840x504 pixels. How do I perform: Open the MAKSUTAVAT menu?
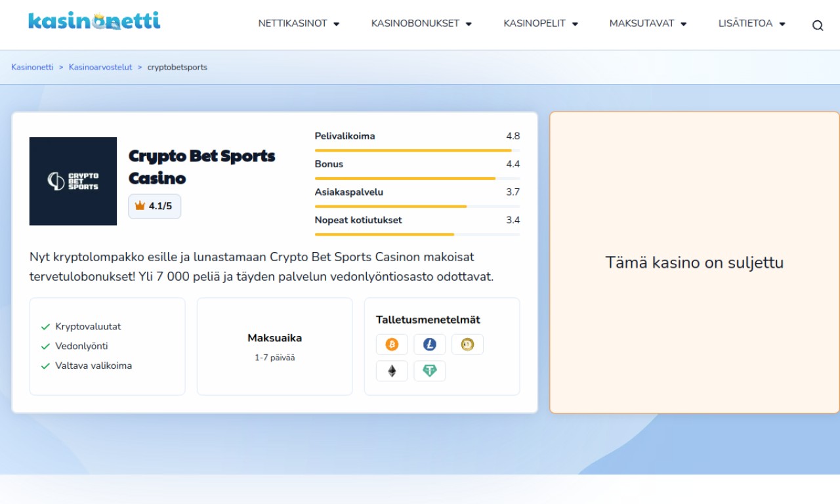pos(642,24)
